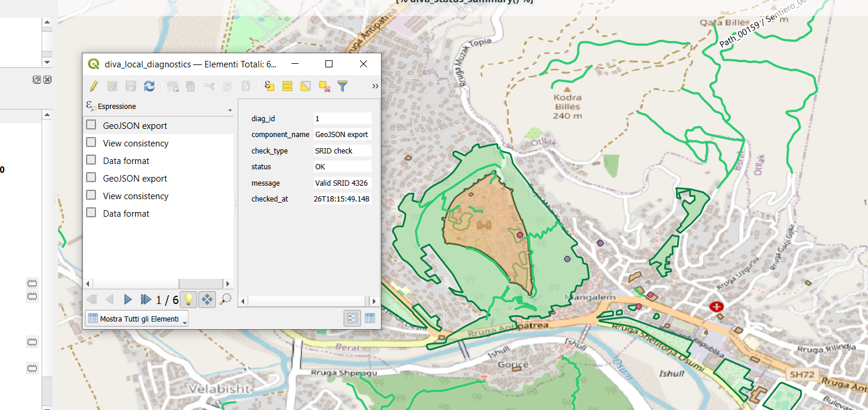The width and height of the screenshot is (868, 410).
Task: Jump to last feature arrow
Action: pyautogui.click(x=146, y=299)
